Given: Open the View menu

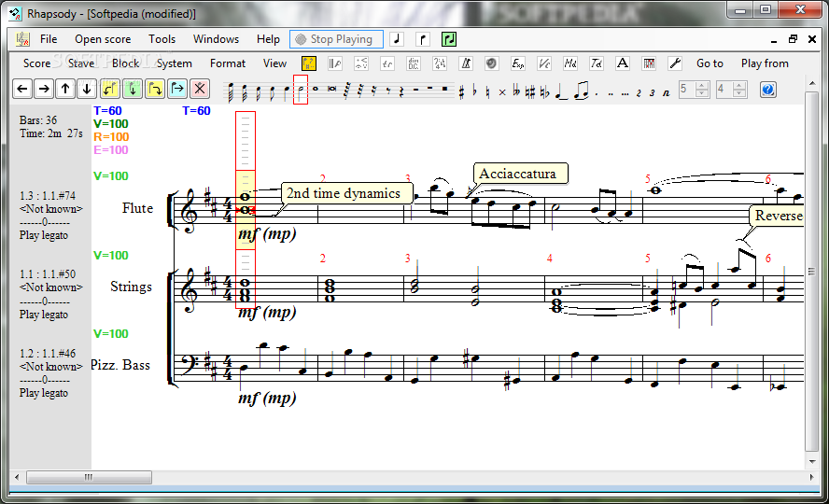Looking at the screenshot, I should click(274, 63).
